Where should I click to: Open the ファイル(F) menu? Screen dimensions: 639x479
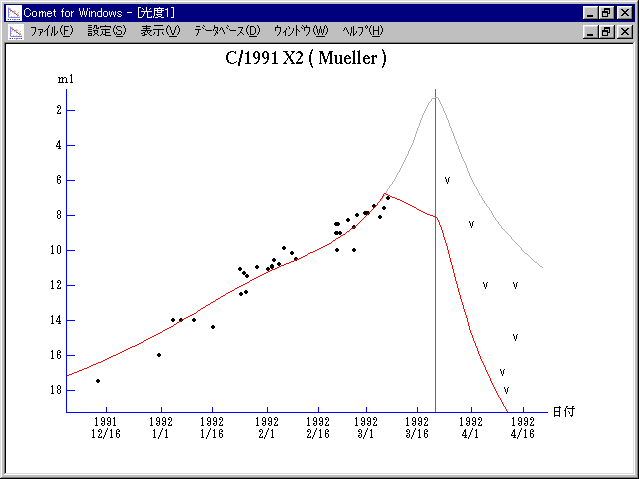[51, 31]
